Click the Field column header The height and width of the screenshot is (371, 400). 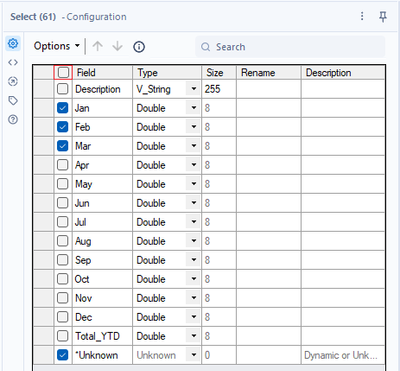(x=102, y=72)
